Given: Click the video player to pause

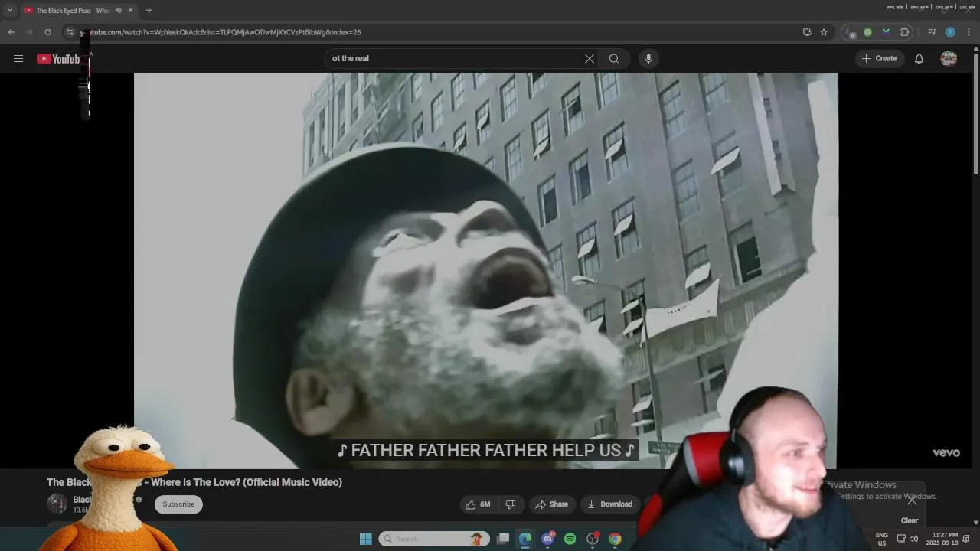Looking at the screenshot, I should [x=485, y=269].
